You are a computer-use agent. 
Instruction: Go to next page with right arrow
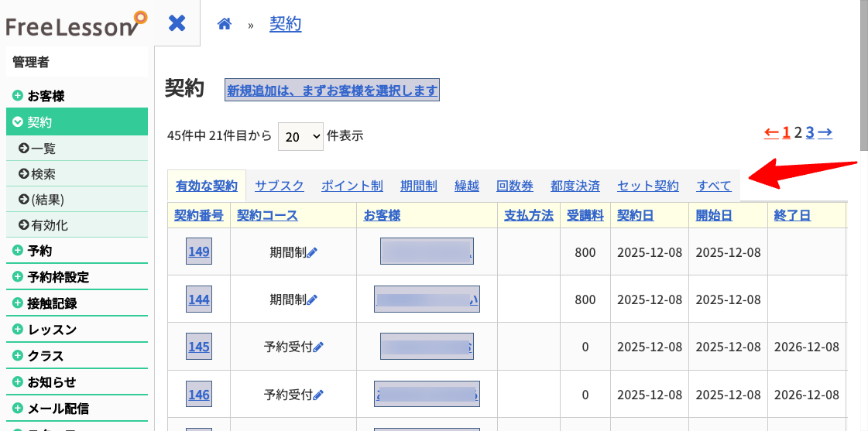point(825,132)
